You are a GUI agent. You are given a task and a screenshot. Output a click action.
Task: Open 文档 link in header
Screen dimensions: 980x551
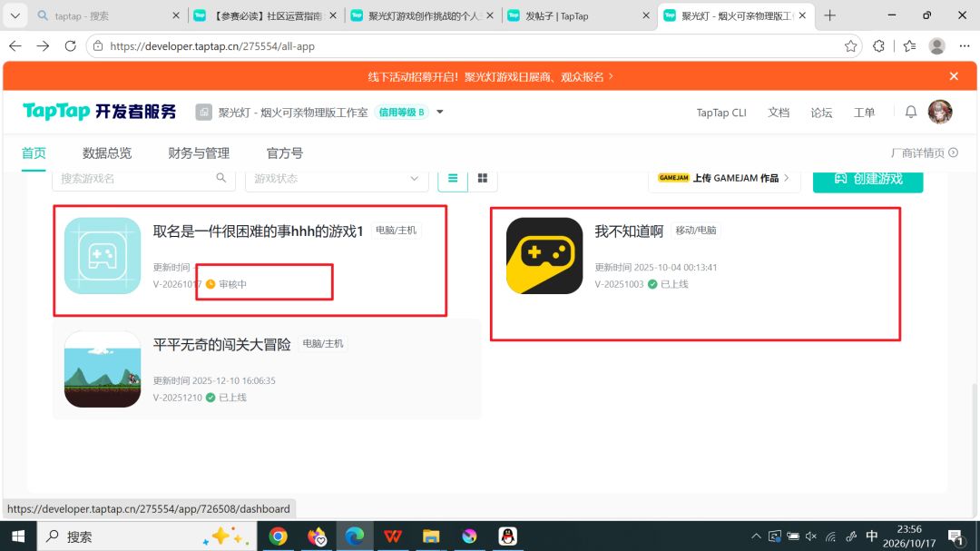[779, 113]
